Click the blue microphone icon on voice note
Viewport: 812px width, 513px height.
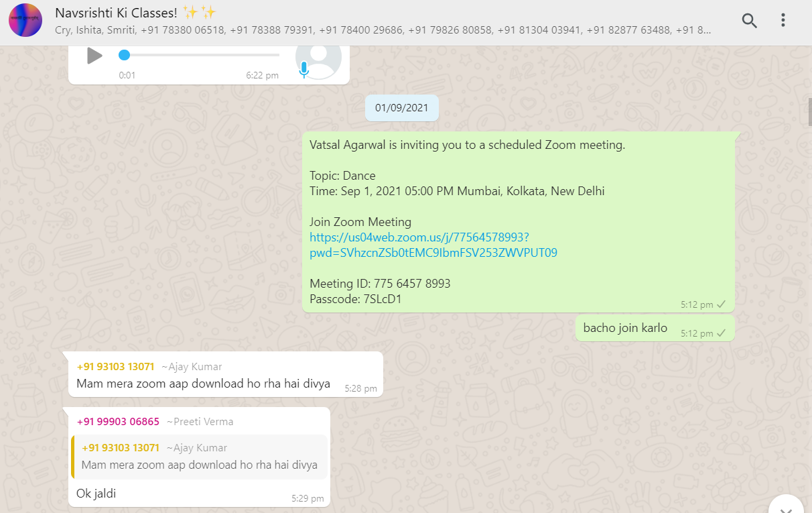(x=304, y=69)
